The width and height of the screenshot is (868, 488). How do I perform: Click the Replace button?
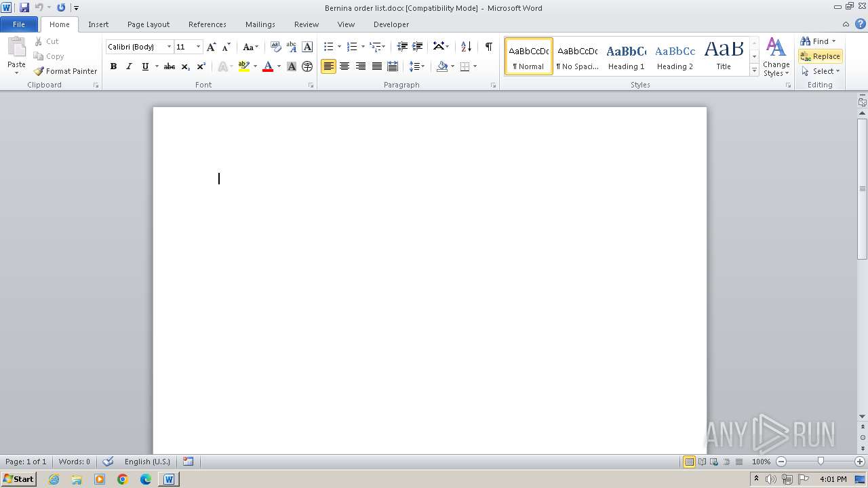pyautogui.click(x=821, y=56)
